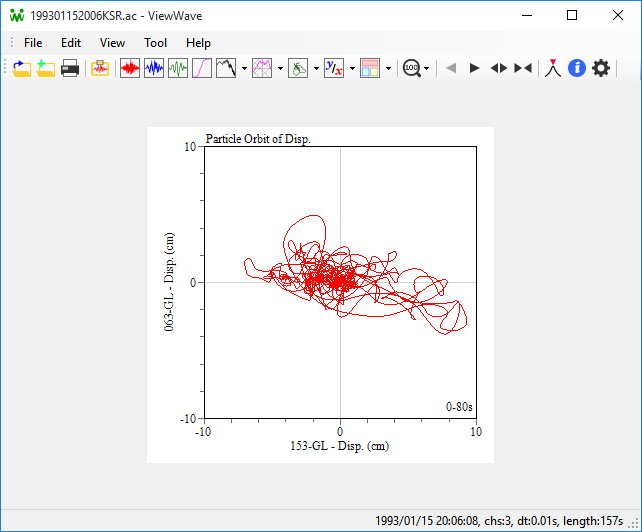Click the peak marker compass icon
Viewport: 642px width, 532px height.
pyautogui.click(x=553, y=68)
